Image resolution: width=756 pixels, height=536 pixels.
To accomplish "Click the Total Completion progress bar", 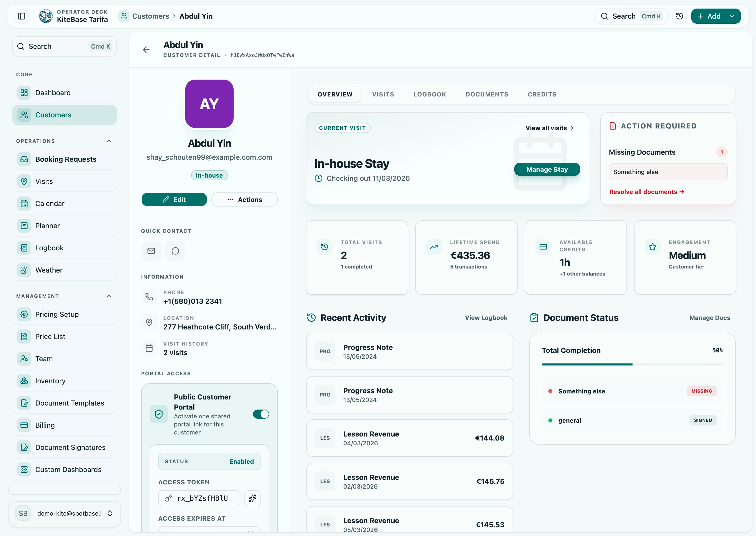I will point(632,364).
